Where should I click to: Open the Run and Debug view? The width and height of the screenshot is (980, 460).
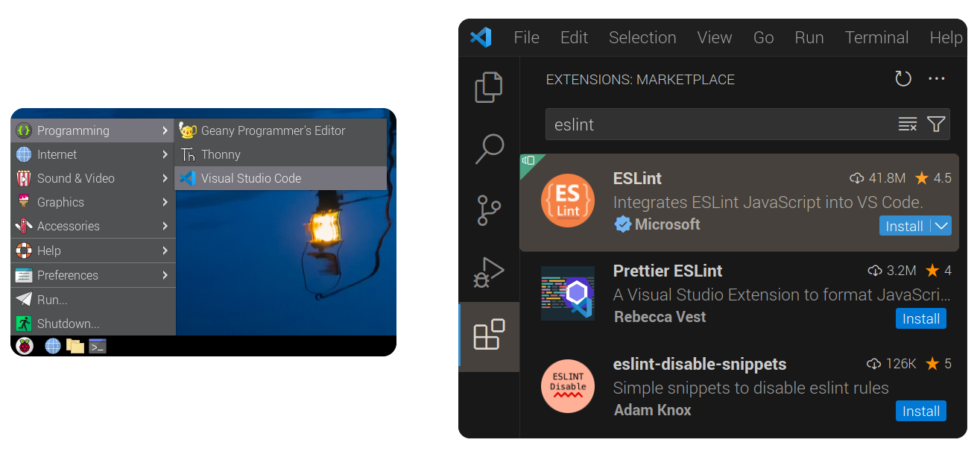click(x=489, y=273)
